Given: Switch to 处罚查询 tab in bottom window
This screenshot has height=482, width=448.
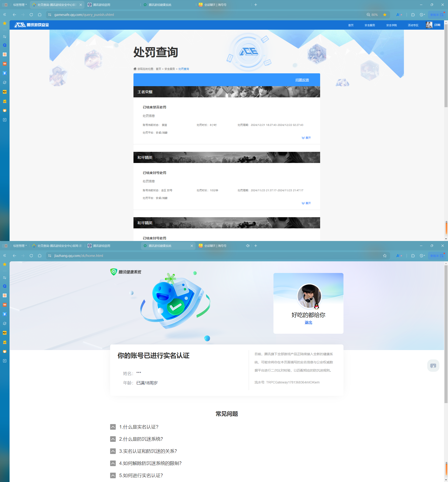Looking at the screenshot, I should point(57,246).
